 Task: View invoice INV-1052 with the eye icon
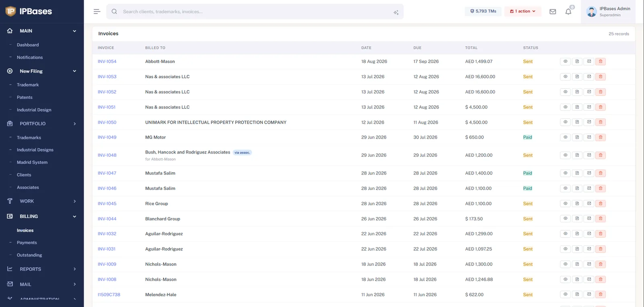tap(565, 92)
